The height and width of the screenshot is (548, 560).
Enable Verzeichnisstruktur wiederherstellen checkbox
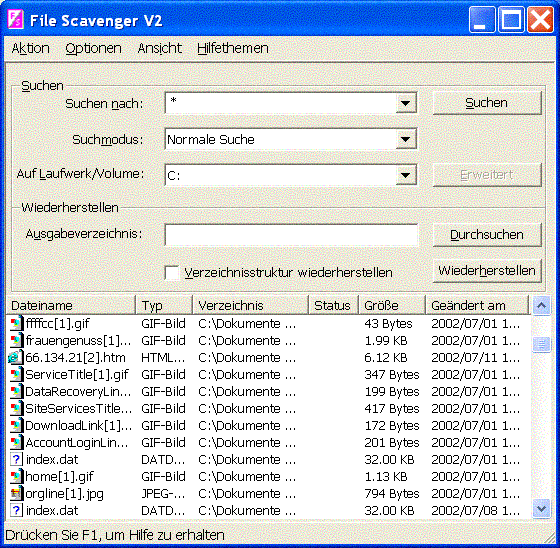[x=172, y=273]
